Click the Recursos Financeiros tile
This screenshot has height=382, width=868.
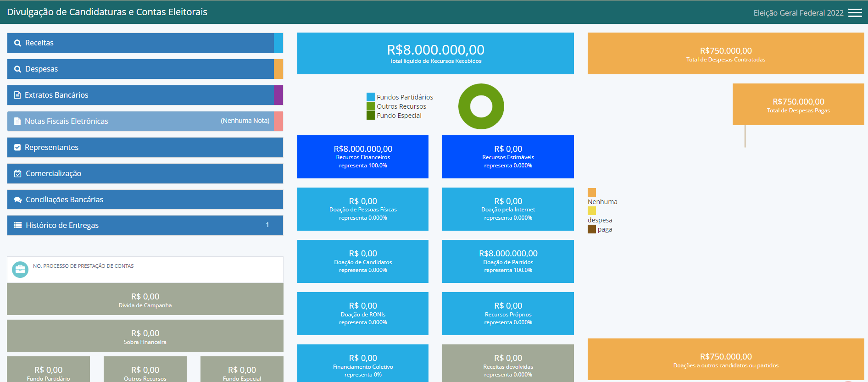point(362,157)
